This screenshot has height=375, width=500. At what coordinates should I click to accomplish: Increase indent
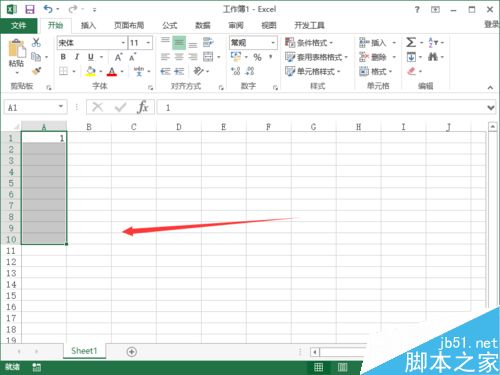point(179,71)
